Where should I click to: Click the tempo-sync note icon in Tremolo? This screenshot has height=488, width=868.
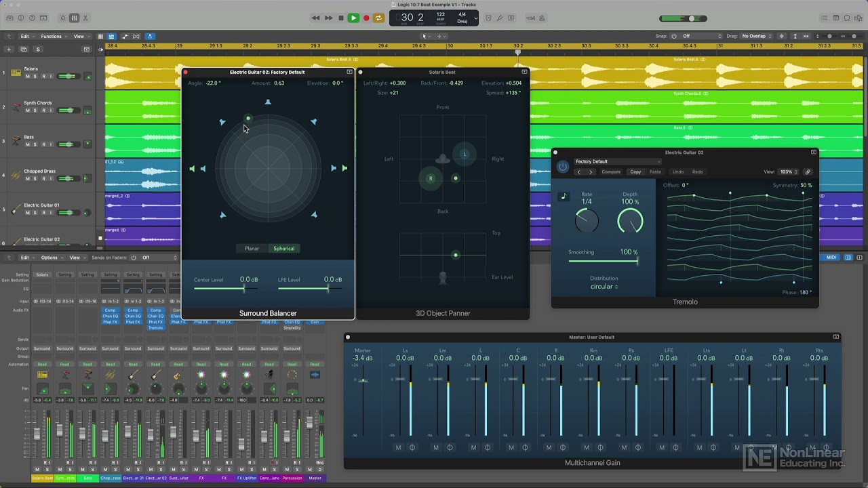point(564,197)
